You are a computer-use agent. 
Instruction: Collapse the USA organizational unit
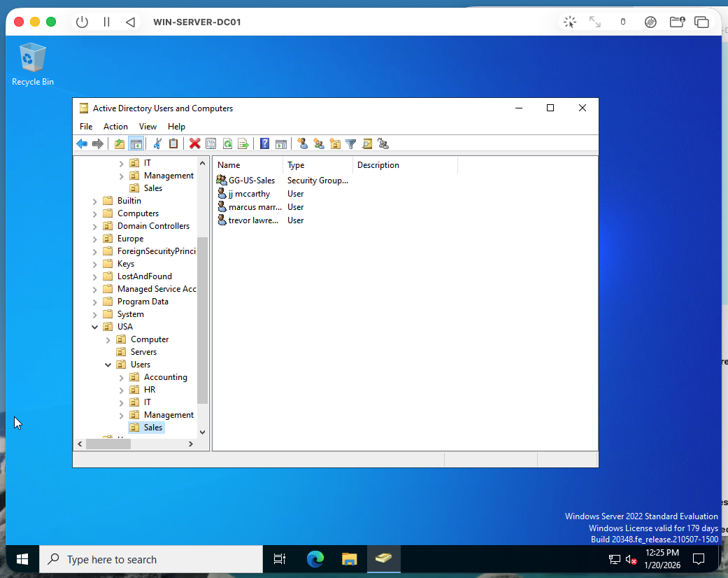95,327
